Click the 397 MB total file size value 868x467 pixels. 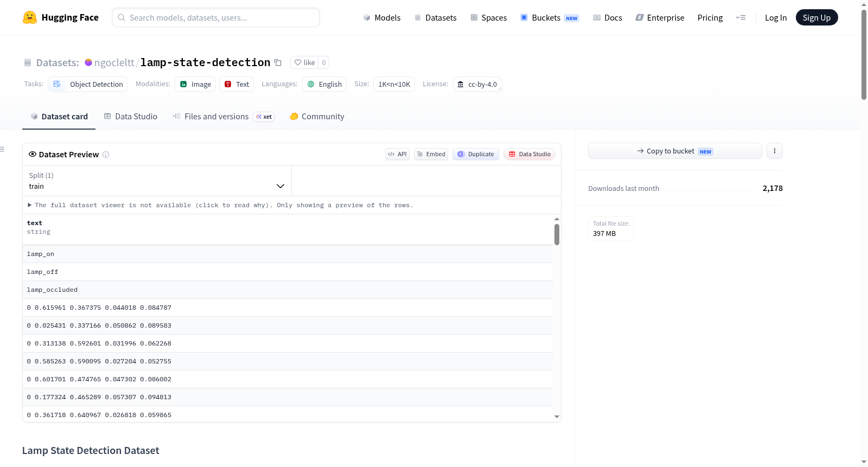pos(604,234)
